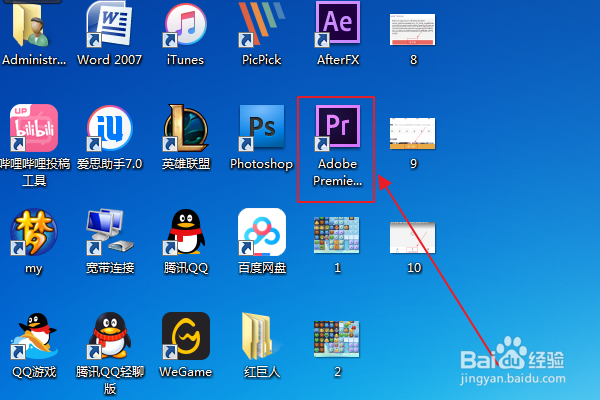Open the 宽带连接 network shortcut

(x=109, y=232)
